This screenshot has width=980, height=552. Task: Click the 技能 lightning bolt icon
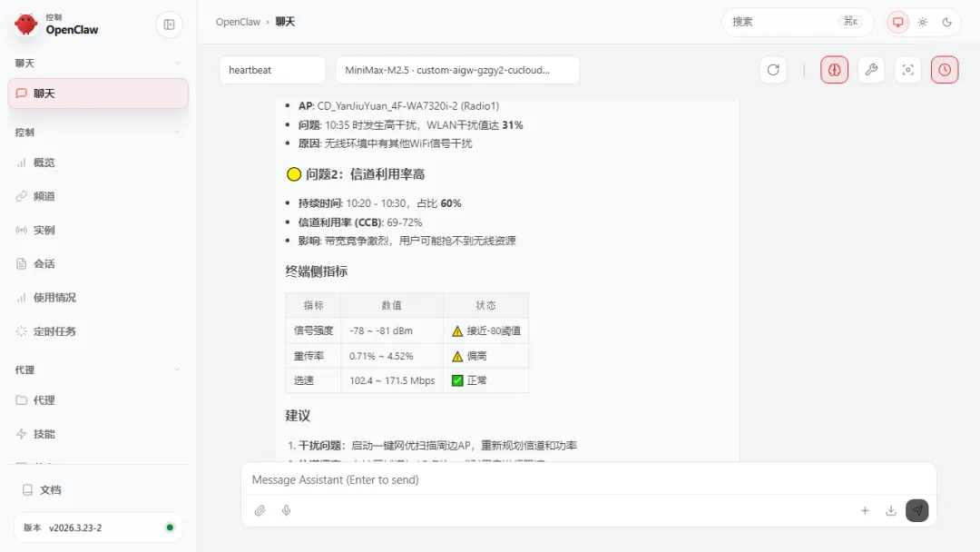pos(21,434)
